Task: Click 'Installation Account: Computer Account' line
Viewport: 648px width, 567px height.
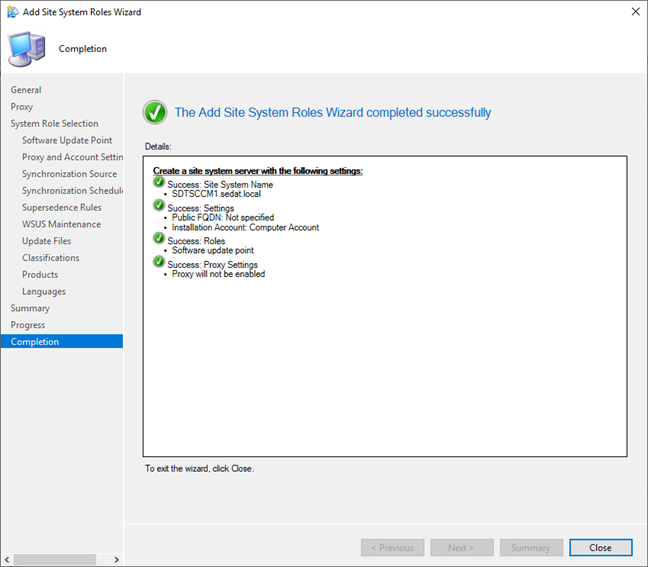Action: [245, 227]
